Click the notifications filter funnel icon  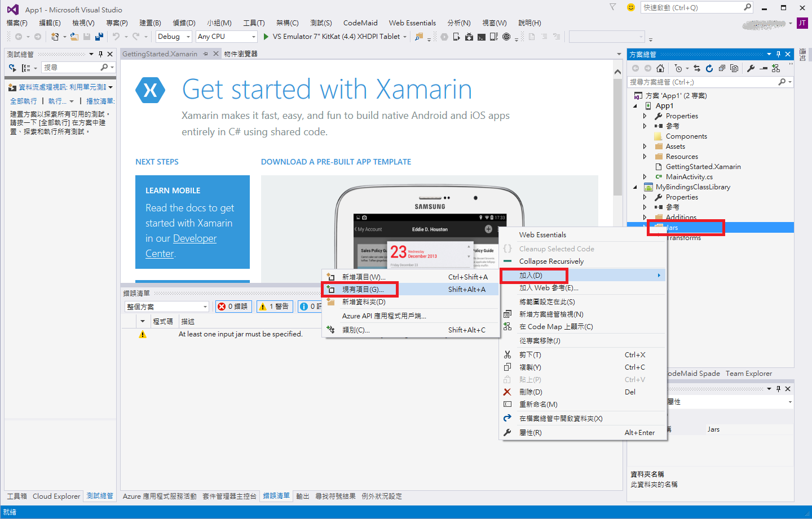[613, 7]
